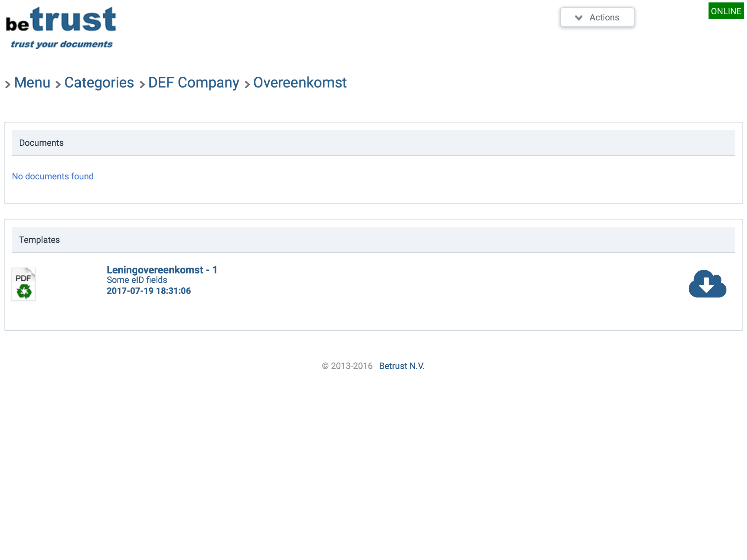Click the chevron arrow in Actions button
The width and height of the screenshot is (747, 560).
coord(579,17)
